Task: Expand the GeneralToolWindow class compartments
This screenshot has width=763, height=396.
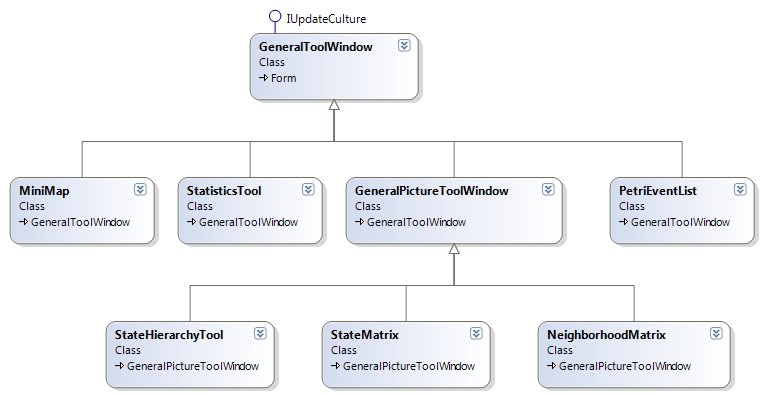Action: (x=404, y=45)
